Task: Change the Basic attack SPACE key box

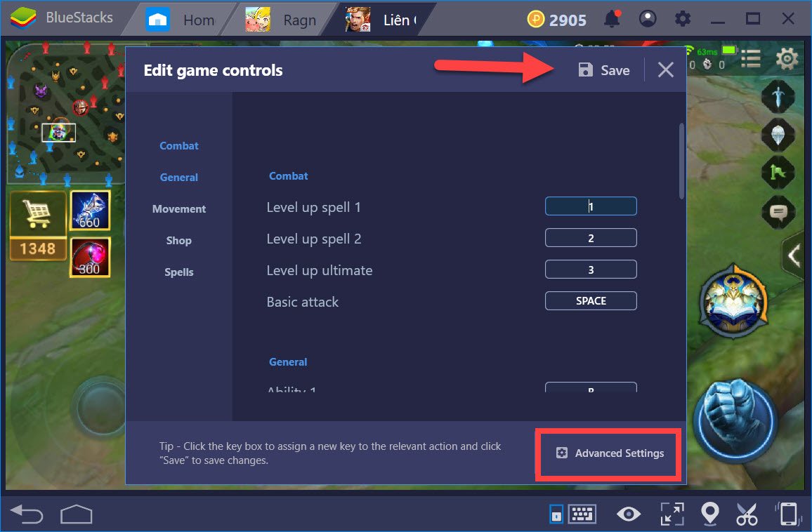Action: 591,301
